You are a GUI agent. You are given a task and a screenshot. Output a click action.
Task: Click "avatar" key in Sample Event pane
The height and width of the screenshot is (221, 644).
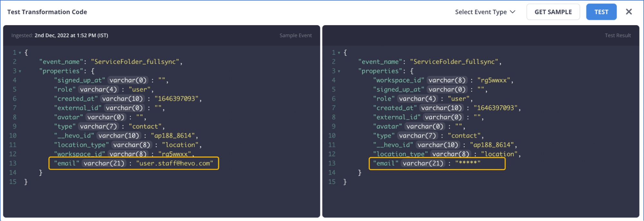[69, 117]
